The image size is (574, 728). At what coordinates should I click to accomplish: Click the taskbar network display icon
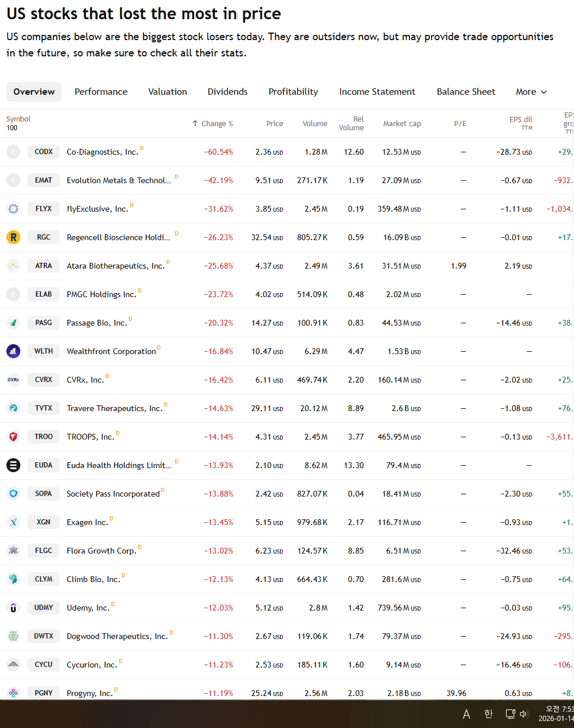coord(510,714)
